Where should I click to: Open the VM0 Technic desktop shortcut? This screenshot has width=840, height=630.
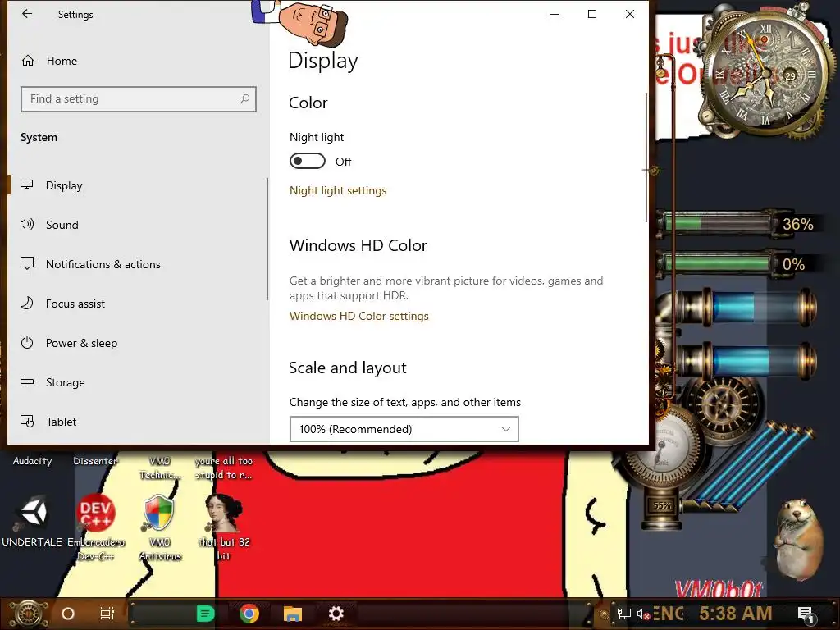coord(160,468)
